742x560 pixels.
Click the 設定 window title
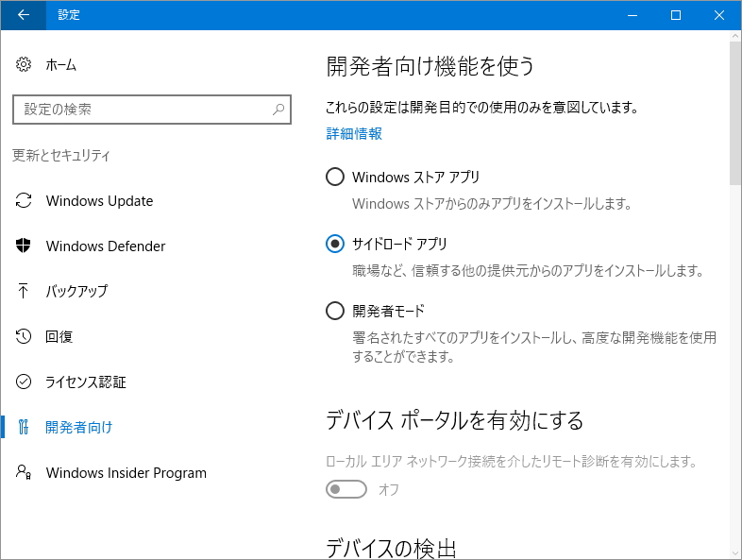(x=69, y=15)
